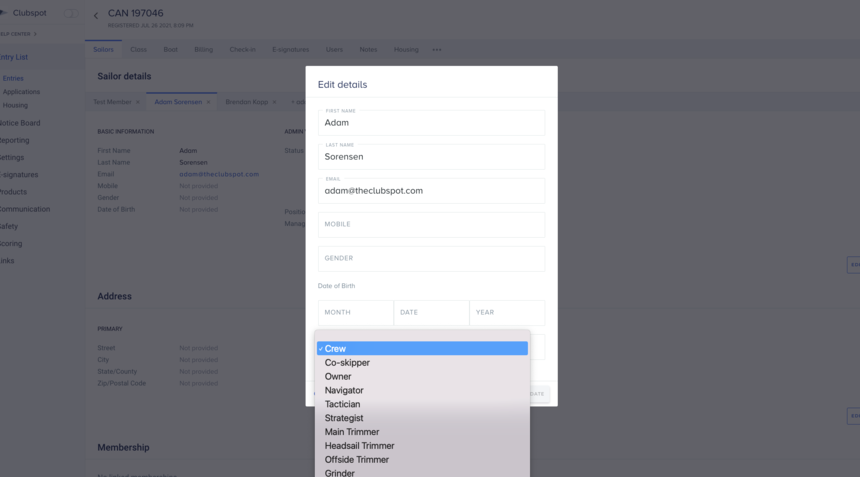Click the adam@theclubspot.com email link
Image resolution: width=860 pixels, height=477 pixels.
click(x=219, y=174)
